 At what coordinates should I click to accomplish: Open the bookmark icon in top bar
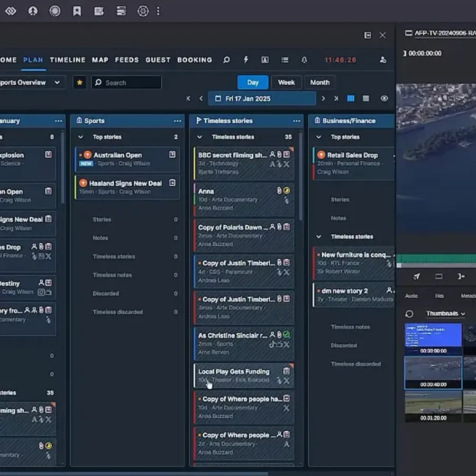click(x=77, y=11)
